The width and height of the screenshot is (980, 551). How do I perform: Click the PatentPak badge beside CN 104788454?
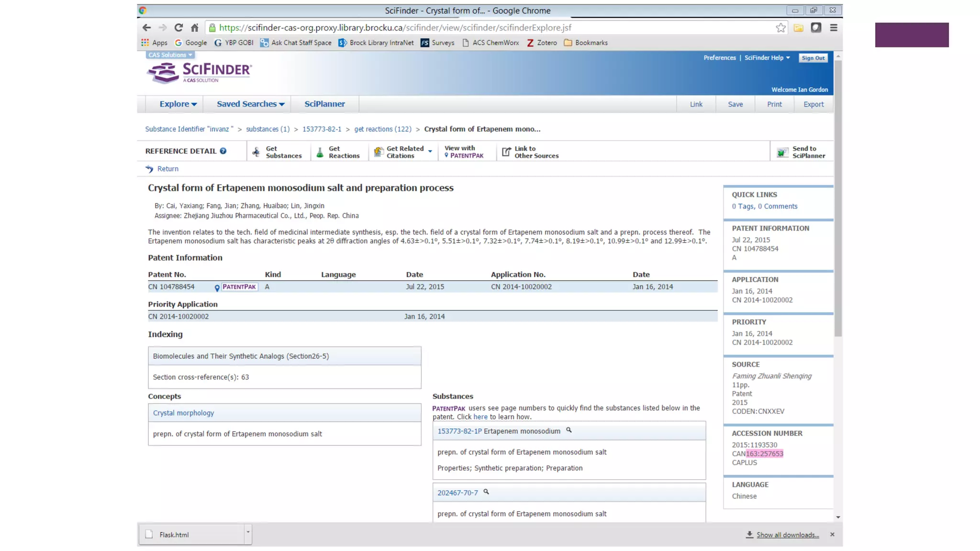[239, 287]
